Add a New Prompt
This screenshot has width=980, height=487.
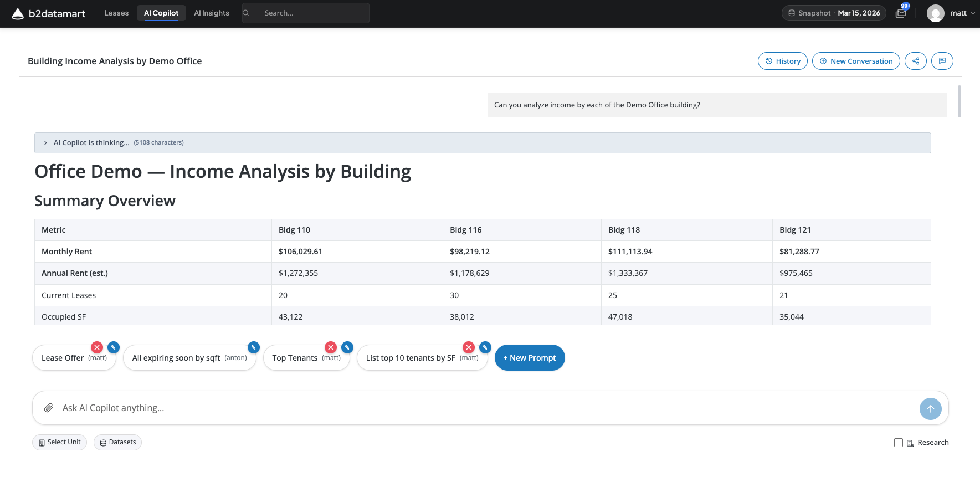coord(530,358)
